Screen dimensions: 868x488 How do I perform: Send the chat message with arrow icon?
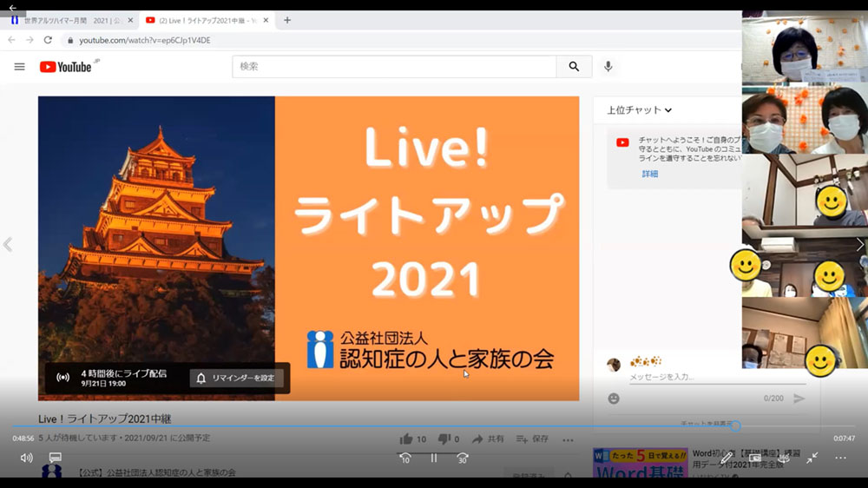tap(799, 399)
